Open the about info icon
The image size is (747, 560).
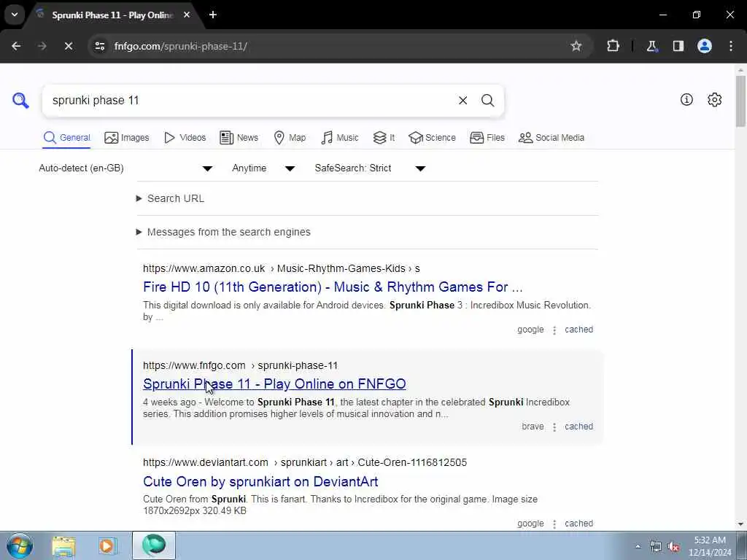[x=686, y=99]
